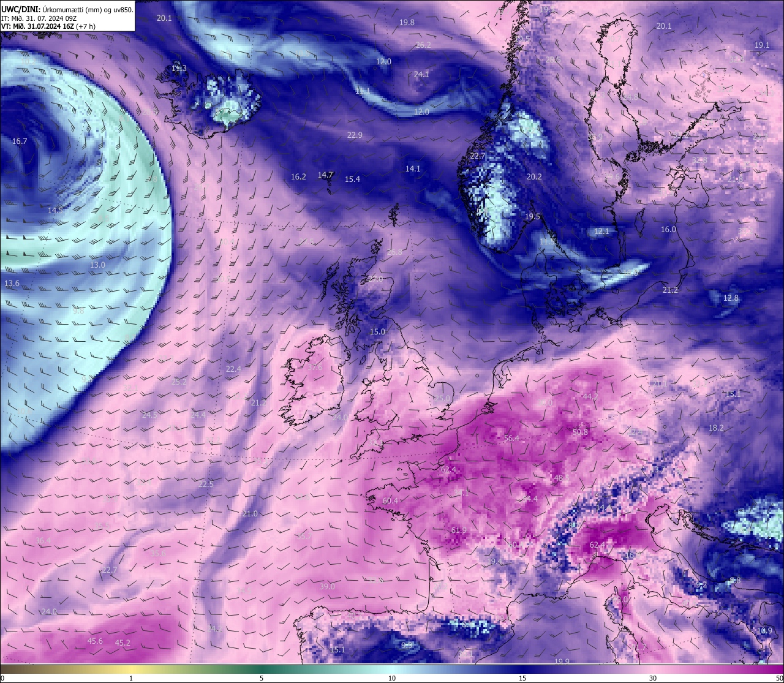Screen dimensions: 784x683
Task: Click the 20.2 value over Norway
Action: coord(534,177)
